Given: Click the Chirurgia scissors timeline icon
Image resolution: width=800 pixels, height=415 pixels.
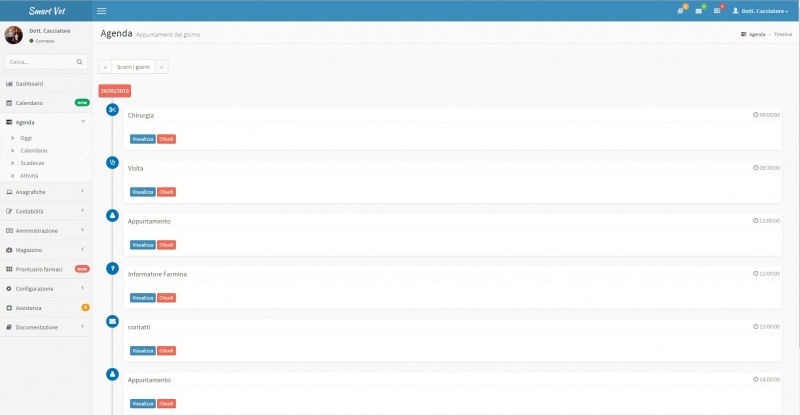Looking at the screenshot, I should (113, 110).
